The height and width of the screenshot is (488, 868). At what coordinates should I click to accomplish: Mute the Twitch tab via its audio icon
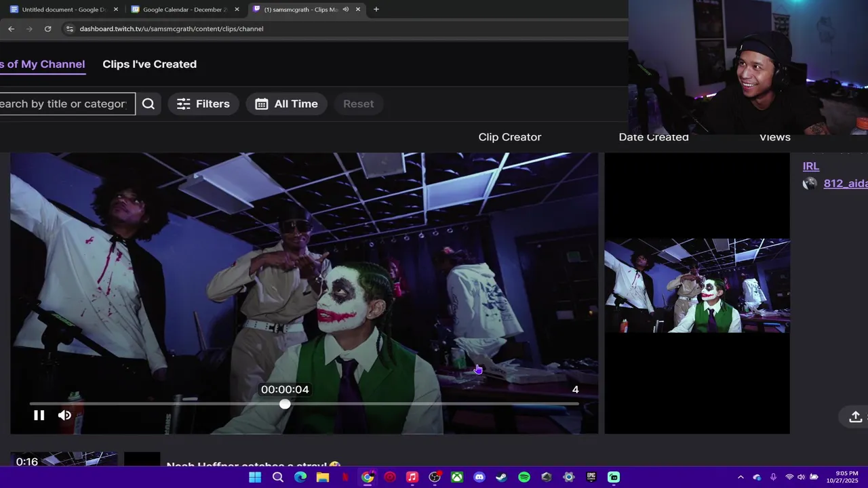click(346, 9)
